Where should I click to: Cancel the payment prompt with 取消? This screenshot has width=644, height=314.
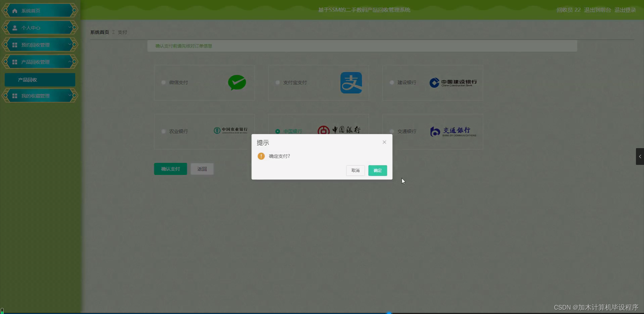[x=355, y=171]
